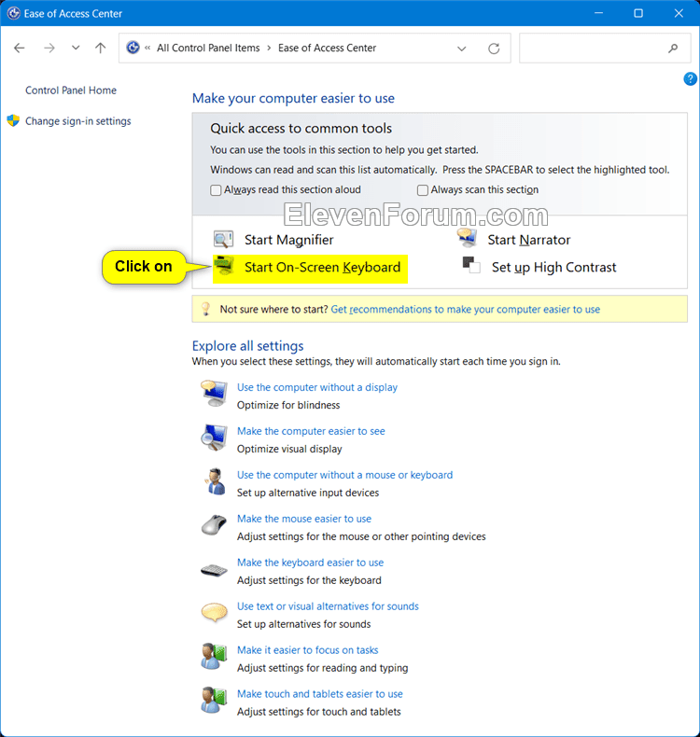
Task: Click the icon beside Adjust settings for reading and typing
Action: tap(214, 656)
